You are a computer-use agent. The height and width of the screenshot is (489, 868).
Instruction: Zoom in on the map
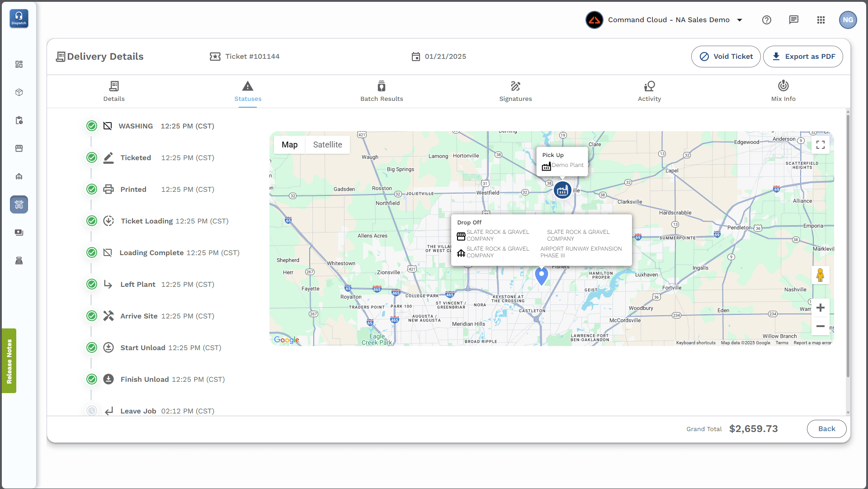pyautogui.click(x=821, y=308)
